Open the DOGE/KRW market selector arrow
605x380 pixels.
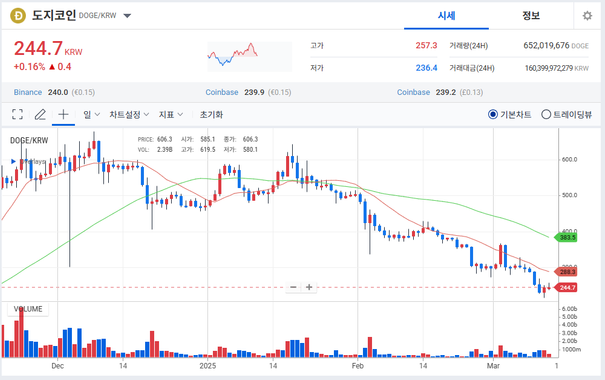pyautogui.click(x=127, y=16)
